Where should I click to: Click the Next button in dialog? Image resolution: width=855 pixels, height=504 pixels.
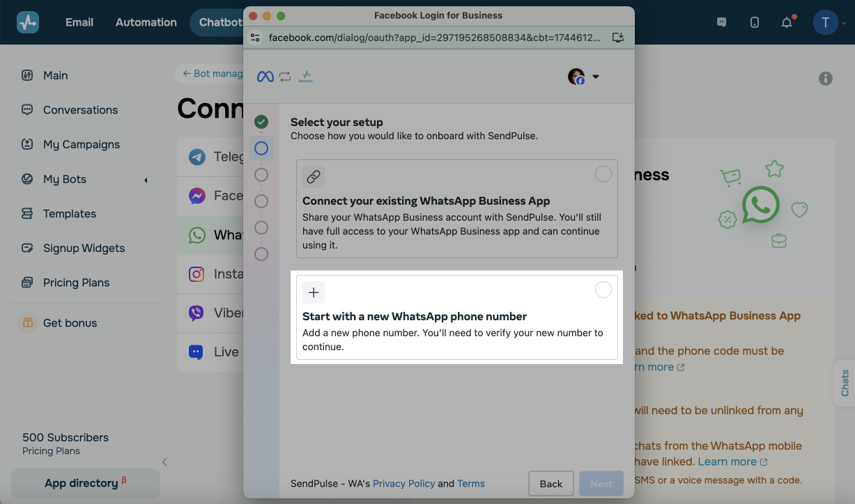601,484
